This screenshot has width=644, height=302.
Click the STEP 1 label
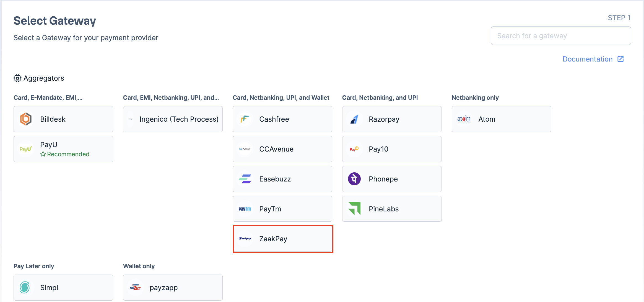tap(619, 18)
